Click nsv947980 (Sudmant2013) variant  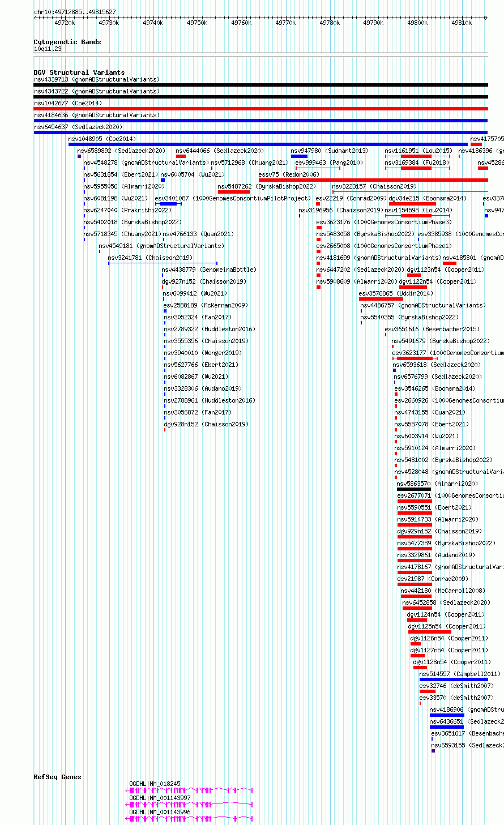pos(330,151)
